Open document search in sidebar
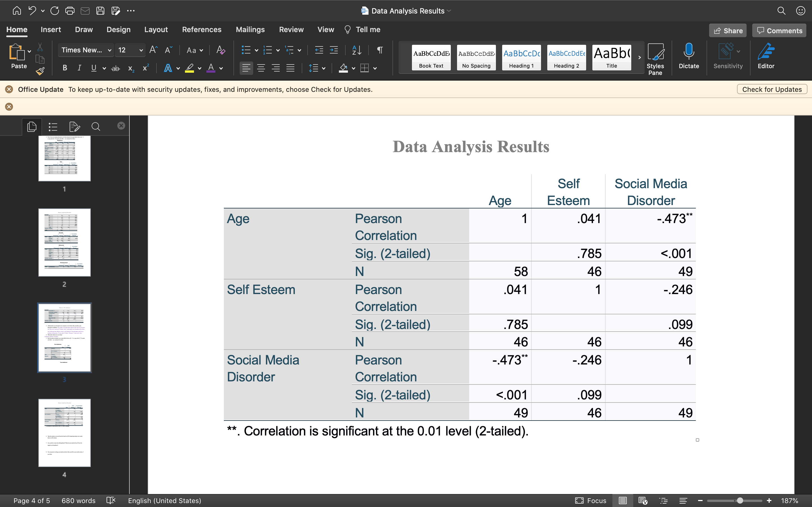812x507 pixels. 95,127
